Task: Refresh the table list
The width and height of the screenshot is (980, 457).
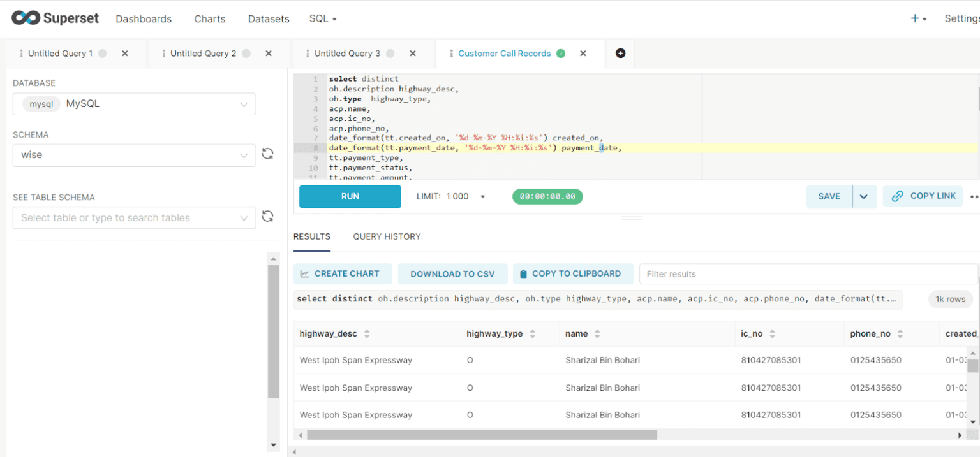Action: coord(267,217)
